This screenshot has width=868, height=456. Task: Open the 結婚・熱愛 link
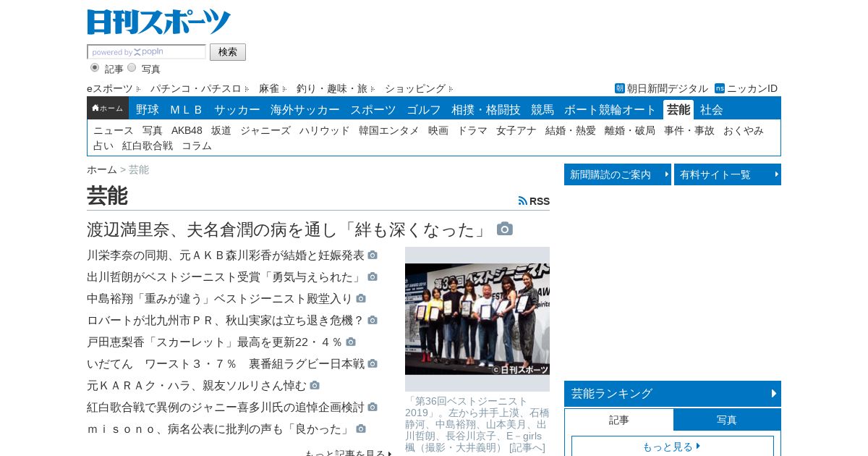(x=571, y=130)
